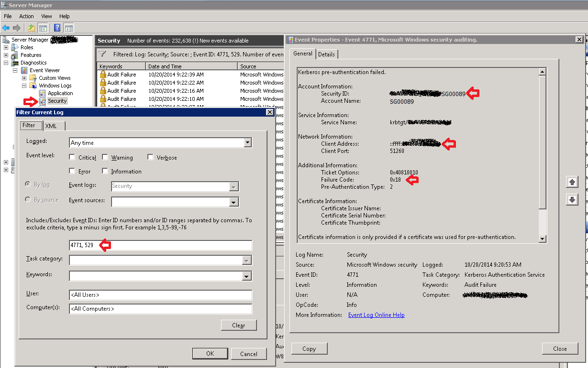Open the Event sources dropdown

(x=234, y=202)
